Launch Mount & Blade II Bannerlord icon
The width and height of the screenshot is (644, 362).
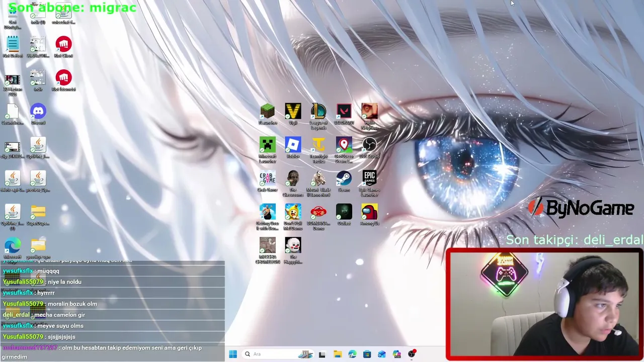[x=318, y=178]
